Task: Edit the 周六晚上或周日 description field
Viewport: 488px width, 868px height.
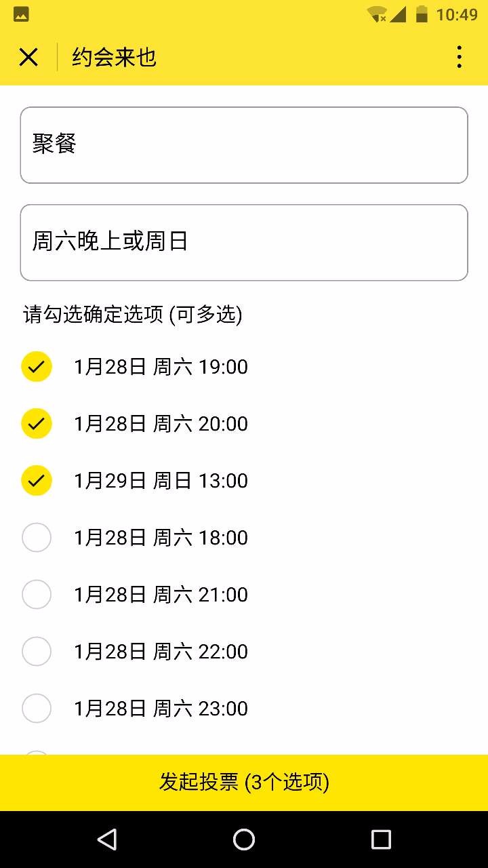Action: click(244, 242)
